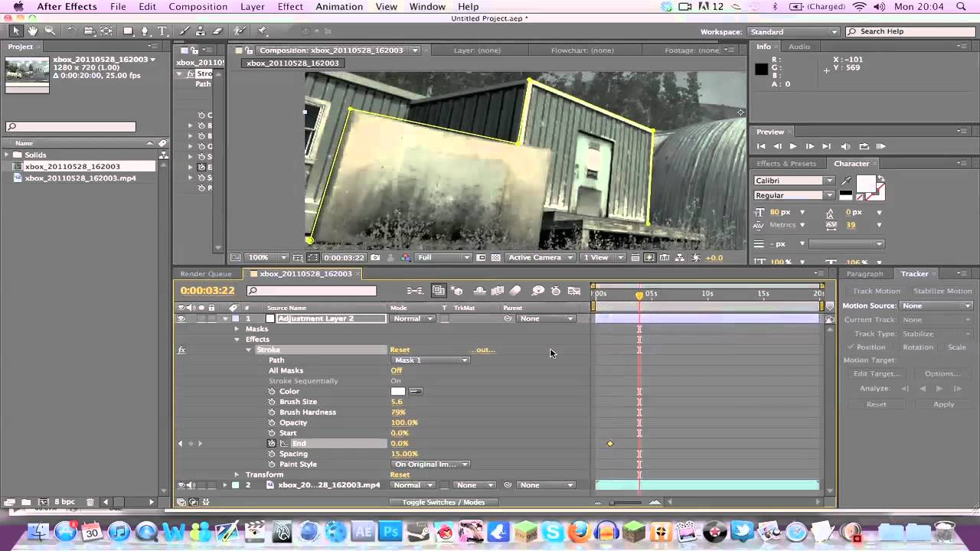This screenshot has width=980, height=551.
Task: Select the Zoom magnifier tool
Action: tap(50, 31)
